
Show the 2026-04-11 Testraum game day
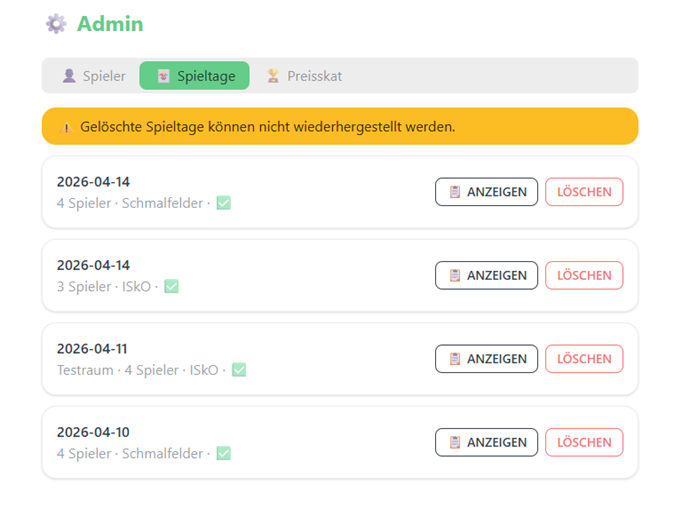coord(487,359)
